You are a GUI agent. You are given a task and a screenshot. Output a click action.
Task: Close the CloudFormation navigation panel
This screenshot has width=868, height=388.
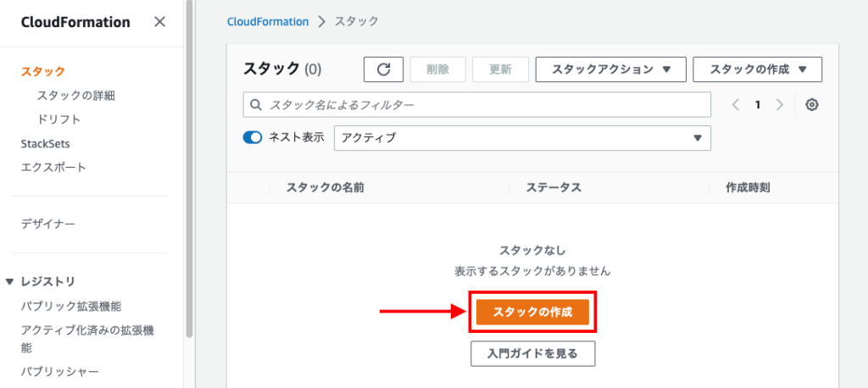point(159,22)
